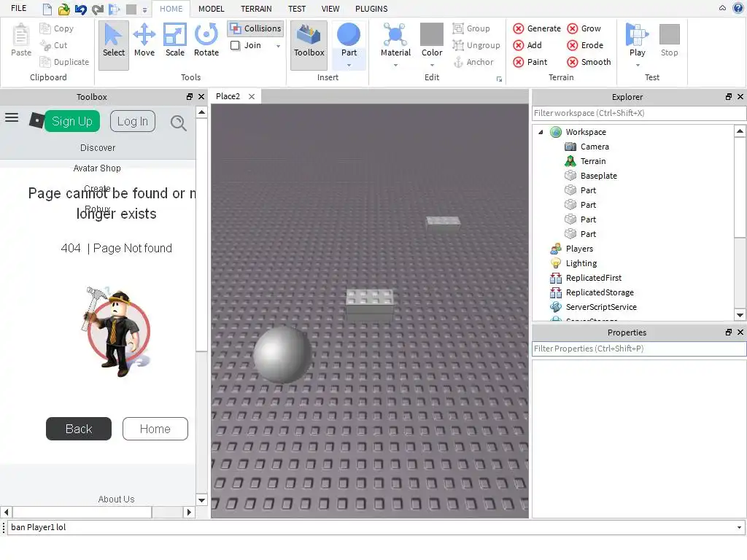Viewport: 747px width, 560px height.
Task: Pick the Rotate tool
Action: point(206,41)
